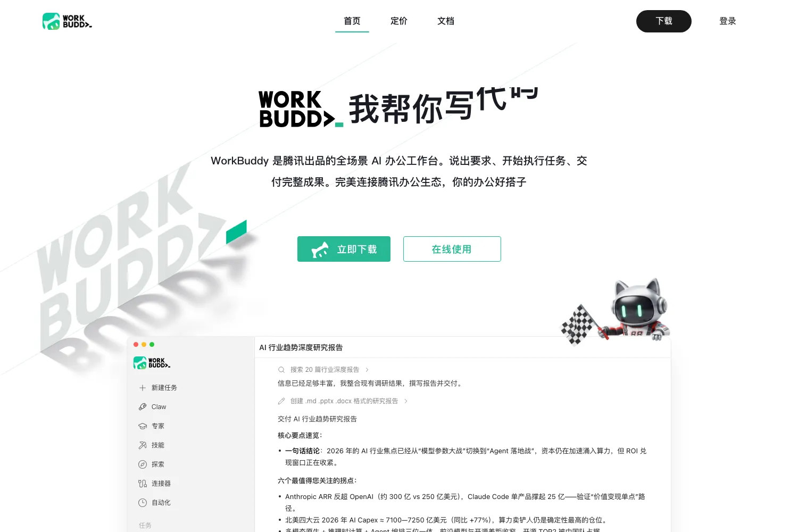This screenshot has height=532, width=798.
Task: Click the 连接器 connector icon
Action: tap(143, 484)
